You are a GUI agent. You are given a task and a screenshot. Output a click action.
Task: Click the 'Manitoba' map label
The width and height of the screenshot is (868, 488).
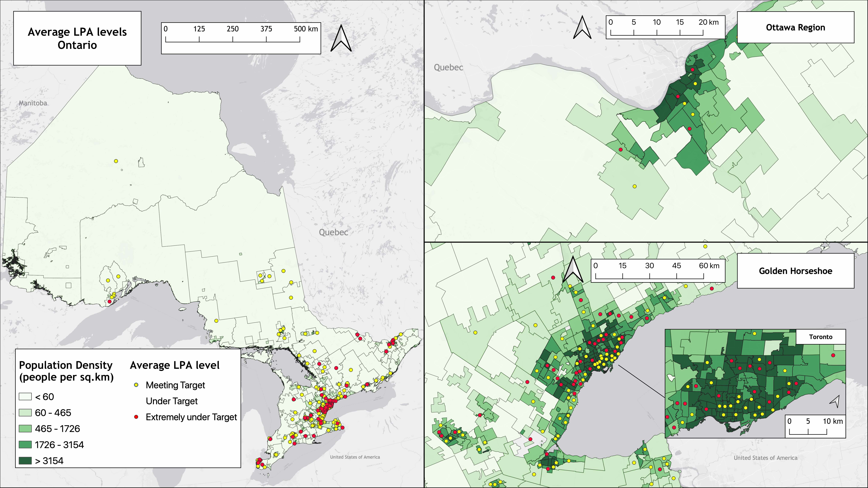tap(33, 103)
